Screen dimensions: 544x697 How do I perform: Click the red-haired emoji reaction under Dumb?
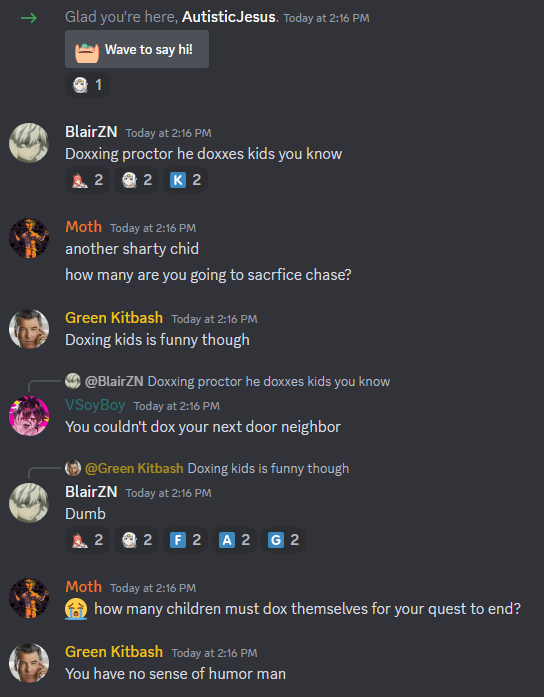point(87,540)
